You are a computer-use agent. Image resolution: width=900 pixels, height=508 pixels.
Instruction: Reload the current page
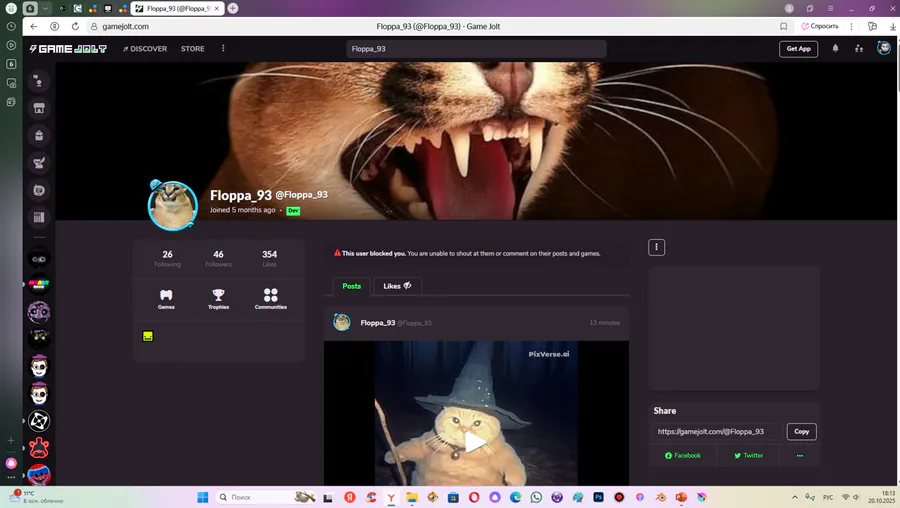(x=75, y=26)
